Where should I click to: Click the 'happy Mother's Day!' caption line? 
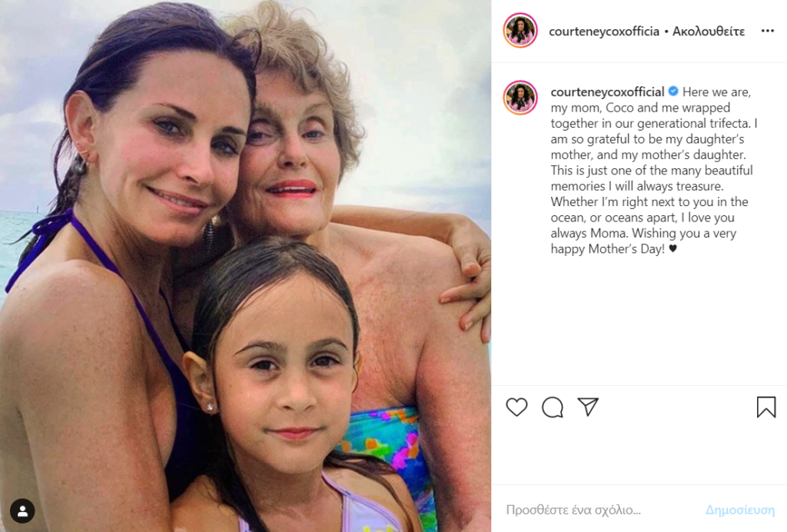click(607, 249)
